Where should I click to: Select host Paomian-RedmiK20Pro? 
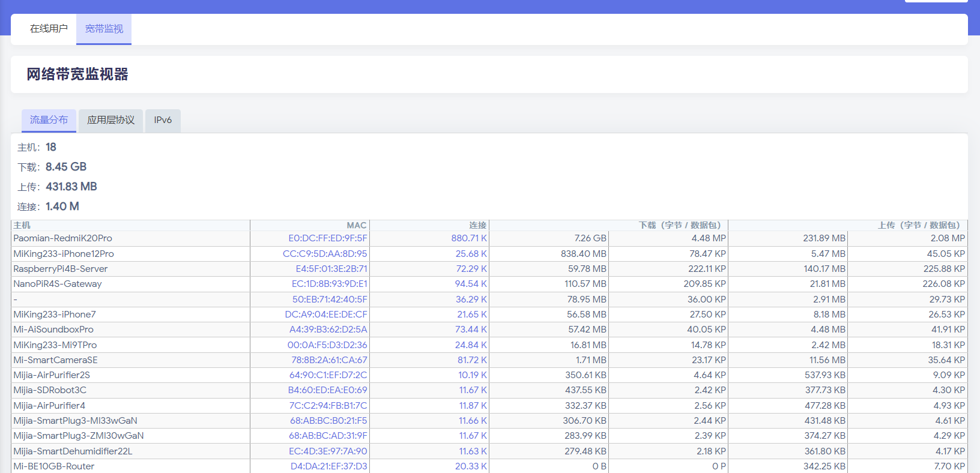[x=62, y=238]
